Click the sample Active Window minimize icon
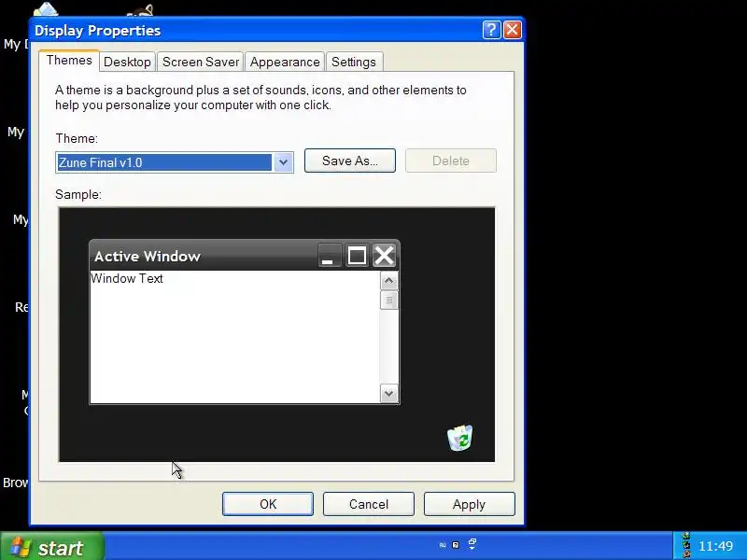Image resolution: width=747 pixels, height=560 pixels. [330, 255]
